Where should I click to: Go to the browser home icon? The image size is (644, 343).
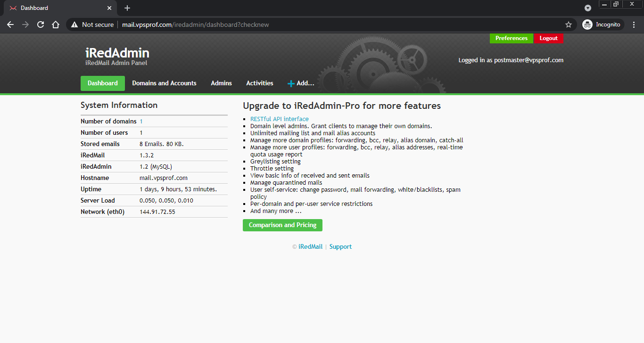(x=56, y=24)
